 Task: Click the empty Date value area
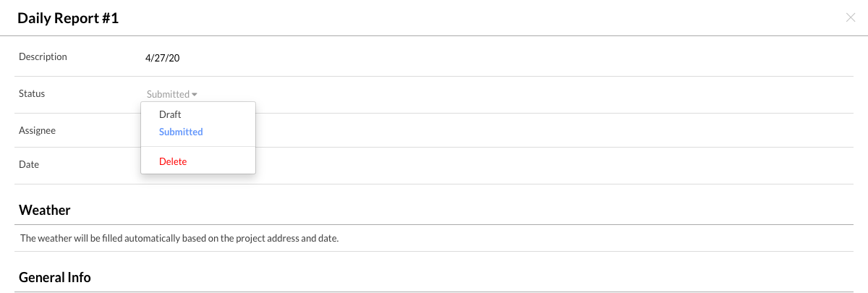click(434, 164)
